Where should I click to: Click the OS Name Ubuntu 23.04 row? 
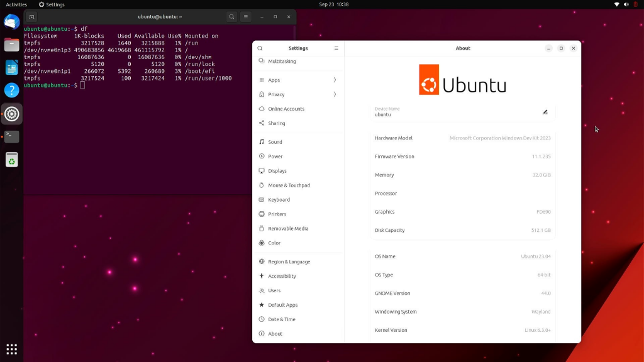462,256
